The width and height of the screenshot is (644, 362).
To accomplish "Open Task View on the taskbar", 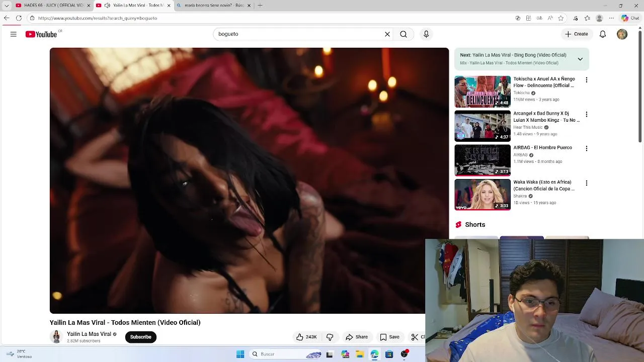I will coord(330,354).
